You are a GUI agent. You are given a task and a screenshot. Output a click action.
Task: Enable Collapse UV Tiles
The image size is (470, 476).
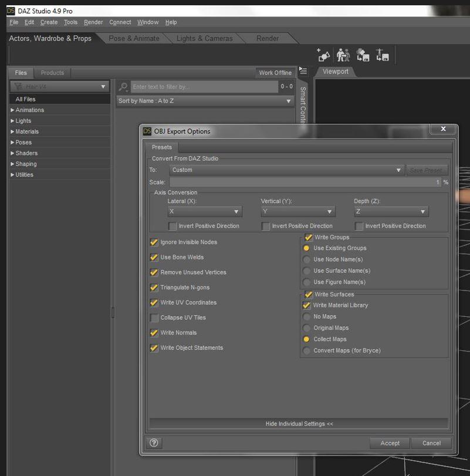pos(154,318)
